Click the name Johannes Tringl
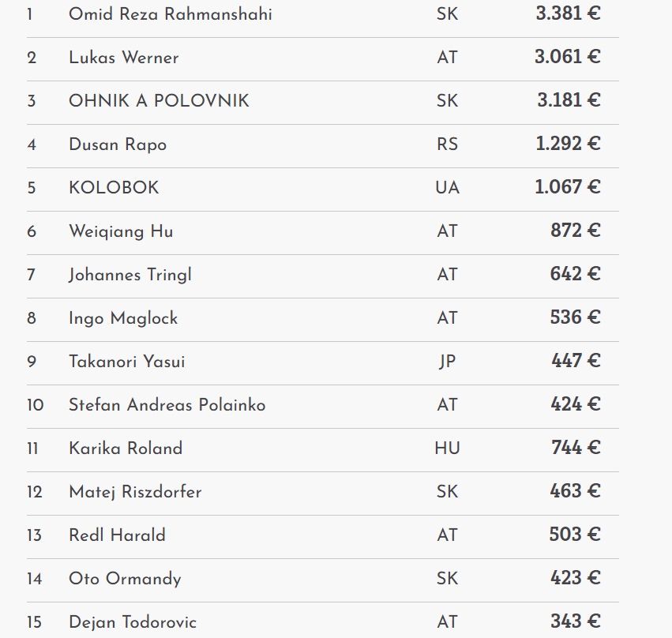The image size is (672, 638). (x=130, y=275)
